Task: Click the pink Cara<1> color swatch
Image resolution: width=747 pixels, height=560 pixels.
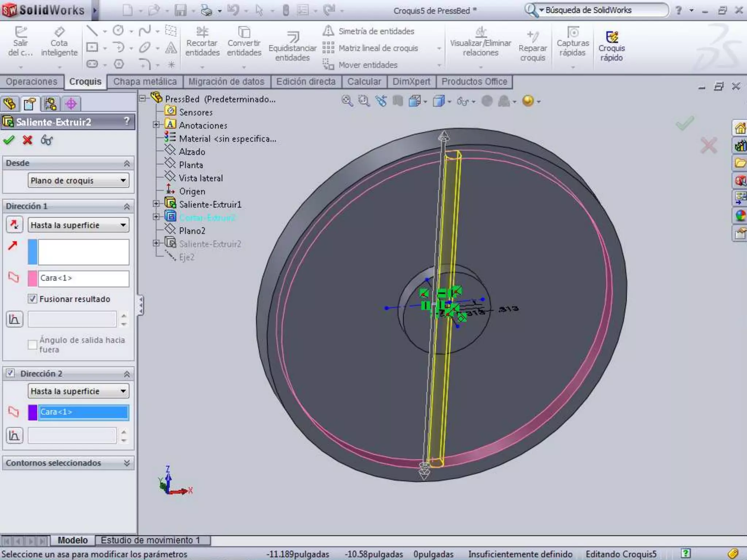Action: 32,278
